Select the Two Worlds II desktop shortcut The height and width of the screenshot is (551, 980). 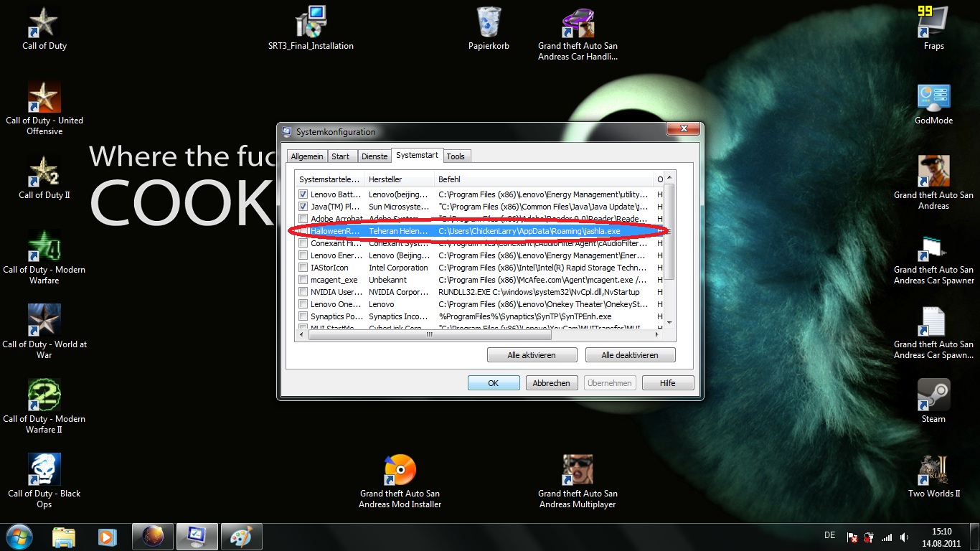coord(933,476)
